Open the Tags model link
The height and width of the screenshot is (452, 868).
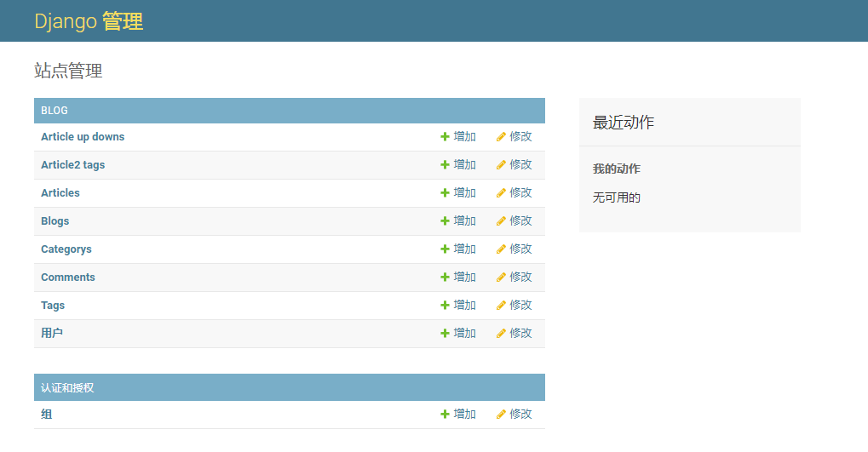pos(53,305)
